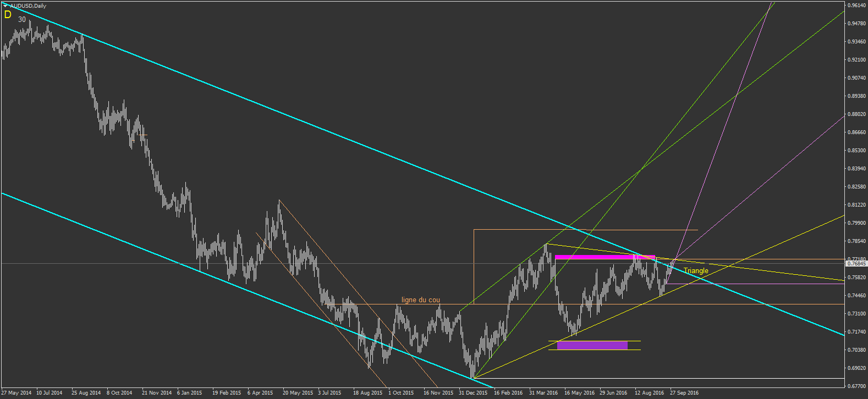Screen dimensions: 868x399
Task: Click the 8 Oct 2014 date label
Action: [x=119, y=393]
